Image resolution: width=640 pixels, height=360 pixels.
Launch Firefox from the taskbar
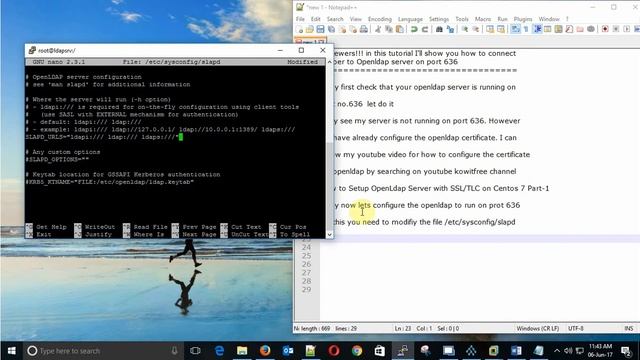coord(265,351)
